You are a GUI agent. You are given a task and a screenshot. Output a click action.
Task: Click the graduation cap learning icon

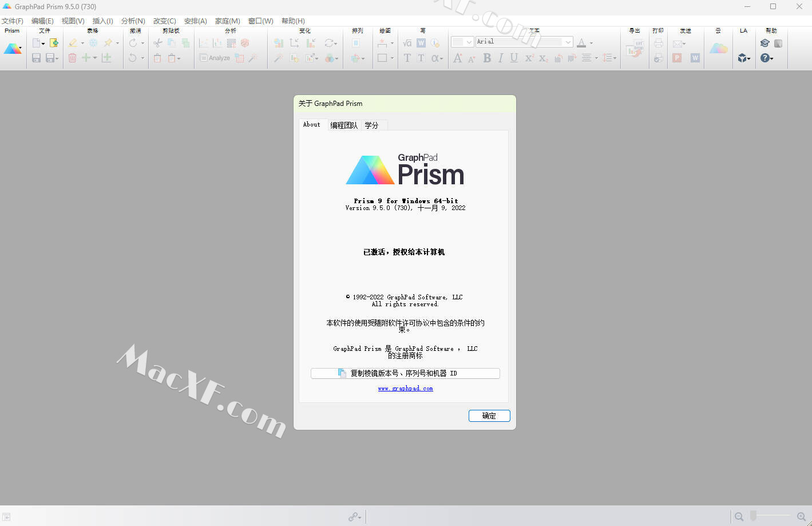point(765,43)
